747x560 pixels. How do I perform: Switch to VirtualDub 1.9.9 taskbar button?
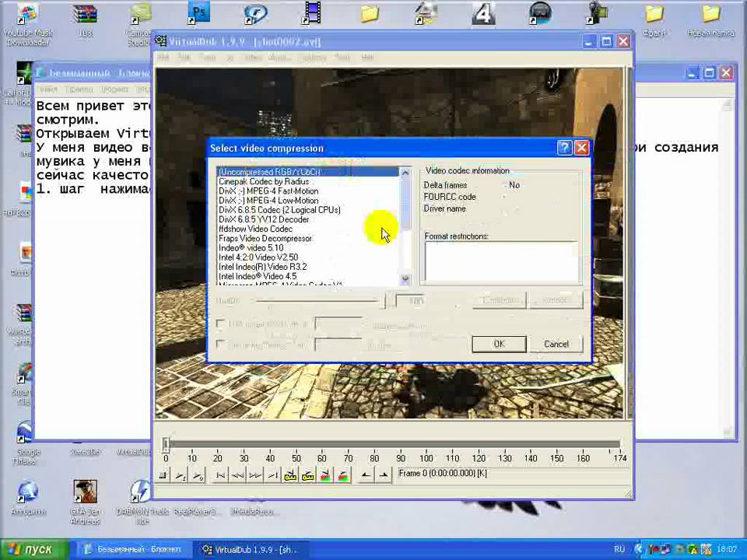tap(250, 550)
